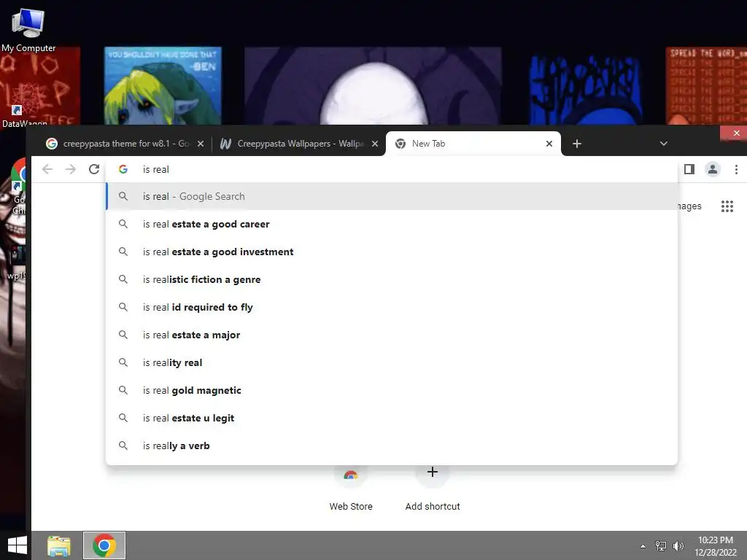Pick 'is real id required to fly'
Viewport: 747px width, 560px height.
coord(392,307)
